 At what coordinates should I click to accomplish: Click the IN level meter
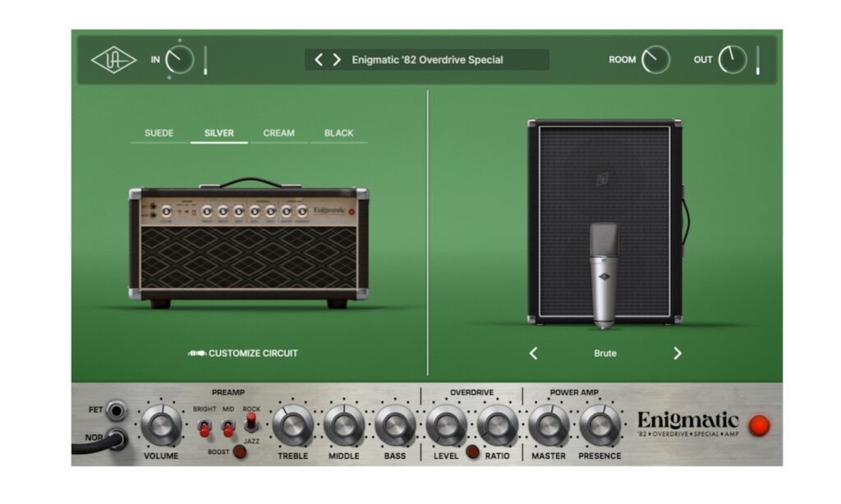coord(205,60)
